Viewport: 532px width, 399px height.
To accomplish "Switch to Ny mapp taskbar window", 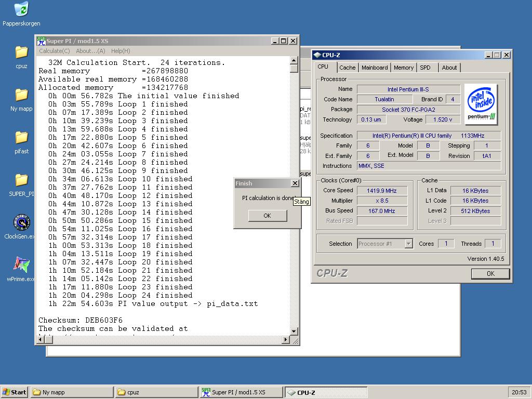I will [72, 392].
